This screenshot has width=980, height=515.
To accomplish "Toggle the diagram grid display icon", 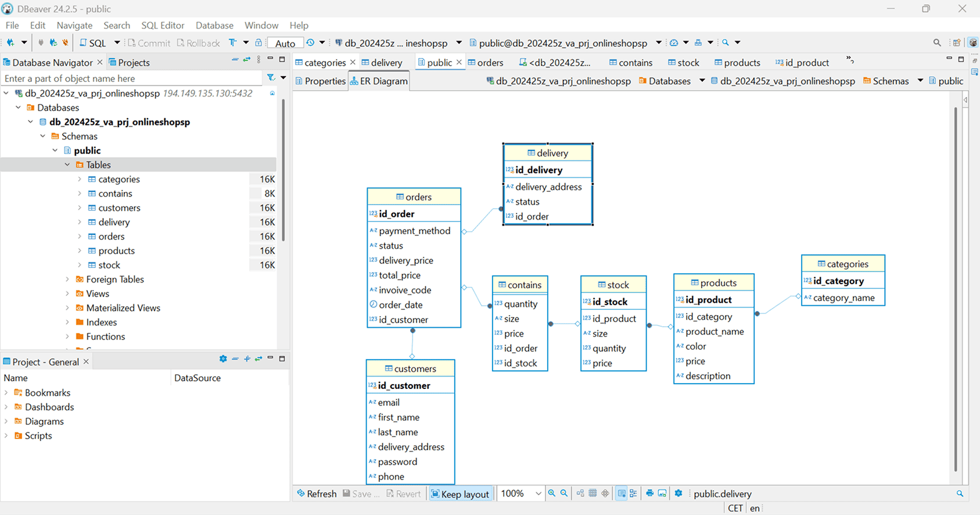I will (593, 493).
